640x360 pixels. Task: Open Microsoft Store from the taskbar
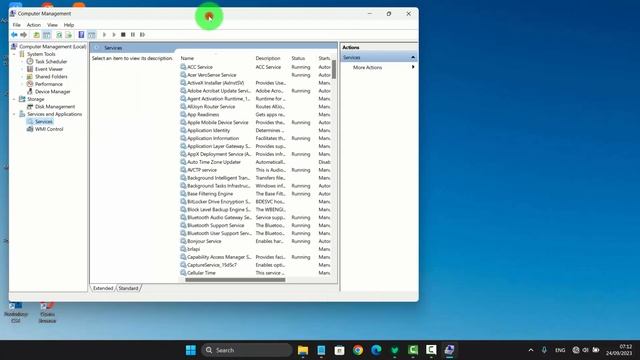[340, 350]
